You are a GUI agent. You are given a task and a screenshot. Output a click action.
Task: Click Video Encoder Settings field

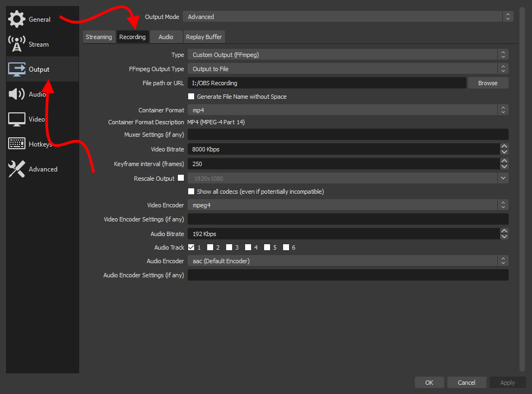pyautogui.click(x=348, y=219)
